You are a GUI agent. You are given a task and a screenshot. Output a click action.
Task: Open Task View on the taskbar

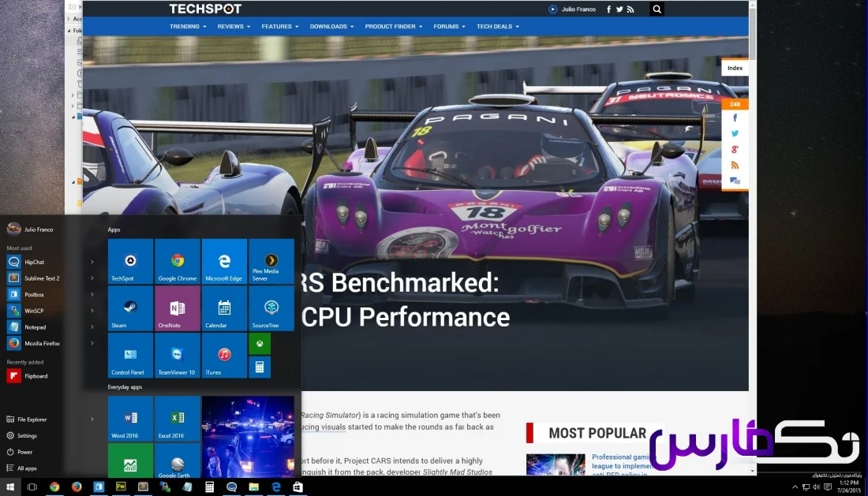32,487
